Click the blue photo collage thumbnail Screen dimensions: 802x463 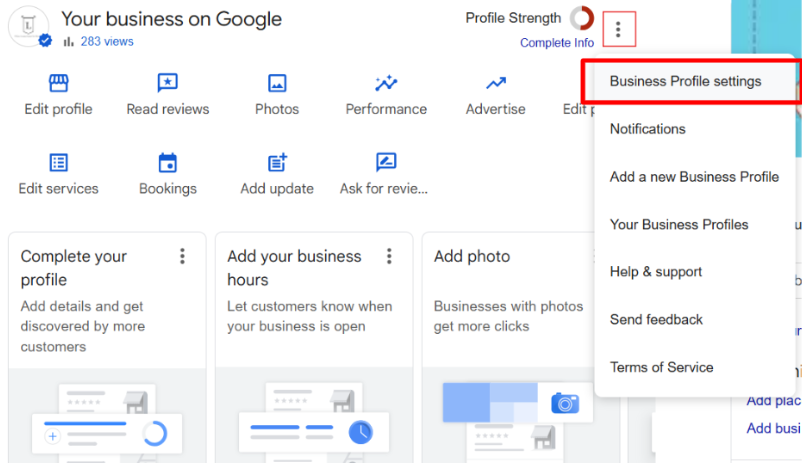[x=490, y=402]
